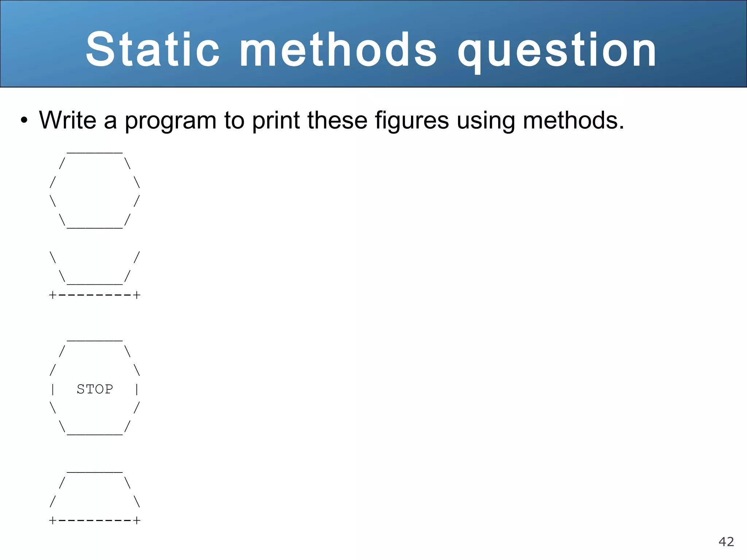Click the word "Write" starting the bullet sentence
Screen dimensions: 747x560
coord(67,120)
